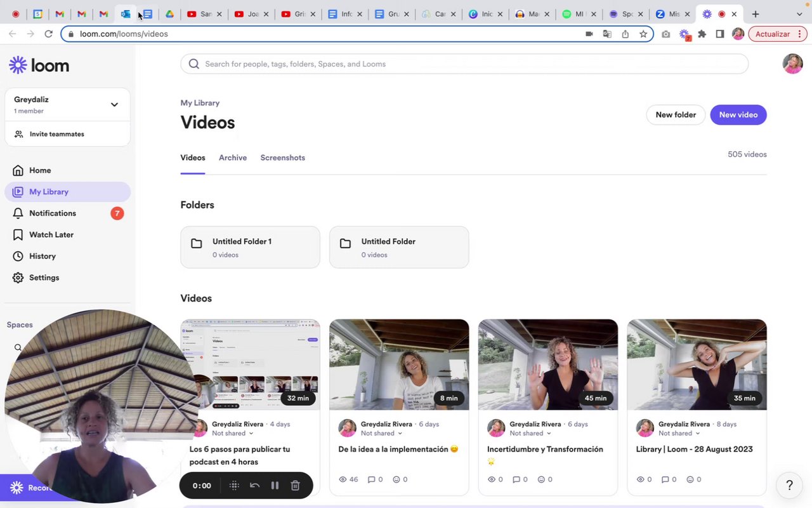Viewport: 812px width, 508px height.
Task: Click the browser share icon in address bar
Action: click(x=625, y=34)
